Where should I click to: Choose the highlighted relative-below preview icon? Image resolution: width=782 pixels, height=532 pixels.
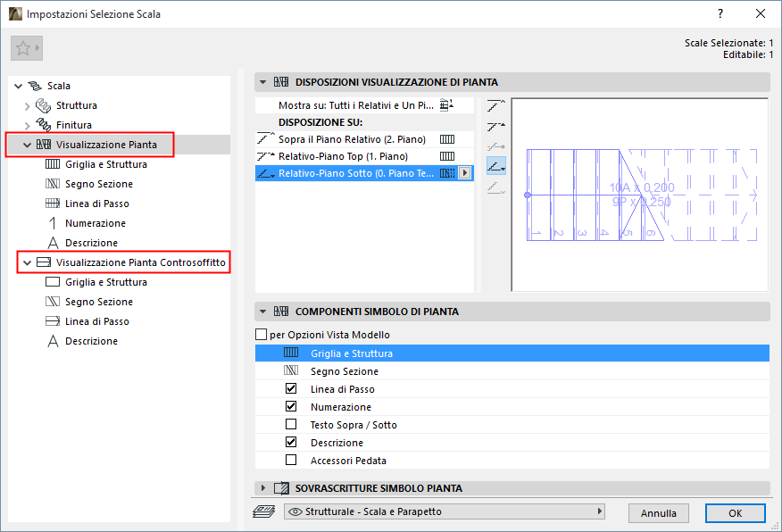point(496,166)
